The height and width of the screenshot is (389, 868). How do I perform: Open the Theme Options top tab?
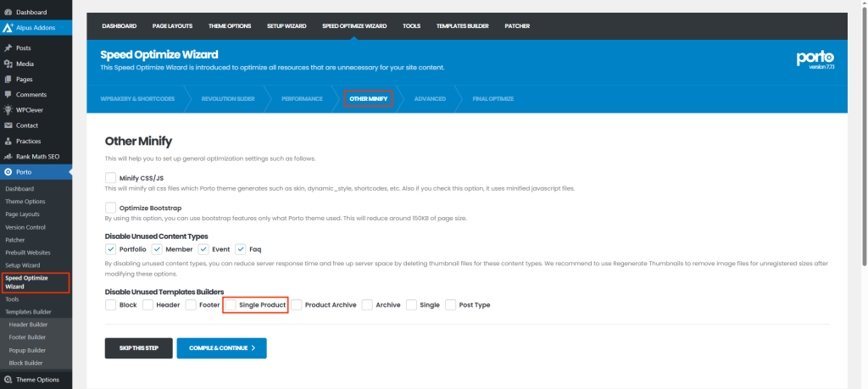tap(230, 26)
